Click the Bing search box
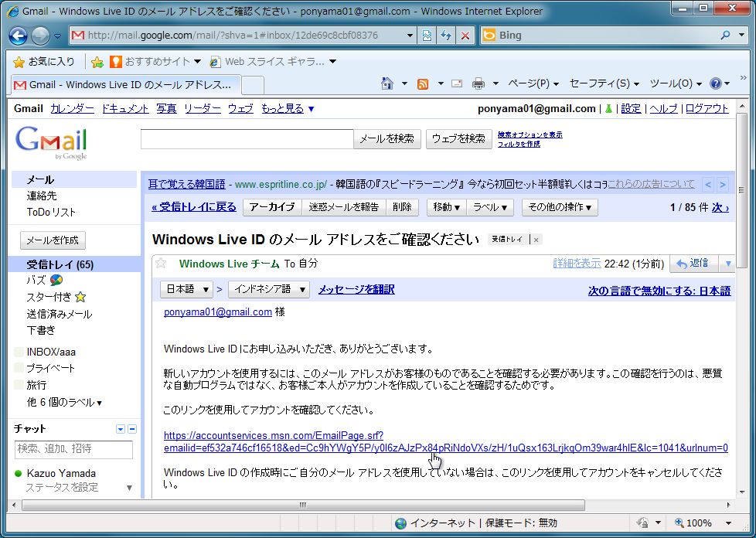The image size is (756, 538). (x=607, y=36)
